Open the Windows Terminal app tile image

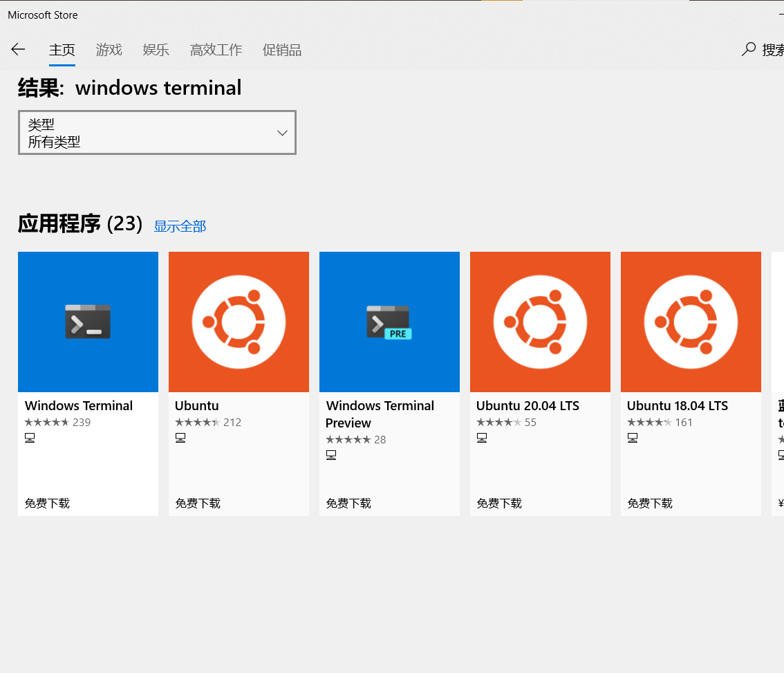(88, 322)
